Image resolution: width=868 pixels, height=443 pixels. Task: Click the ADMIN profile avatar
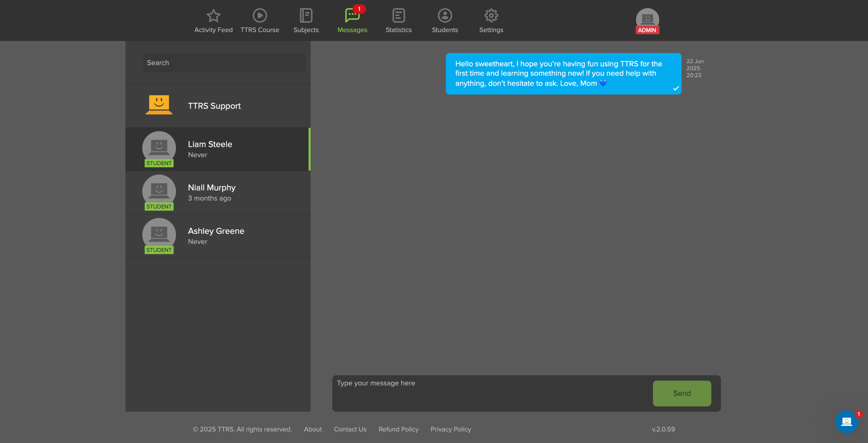(647, 20)
